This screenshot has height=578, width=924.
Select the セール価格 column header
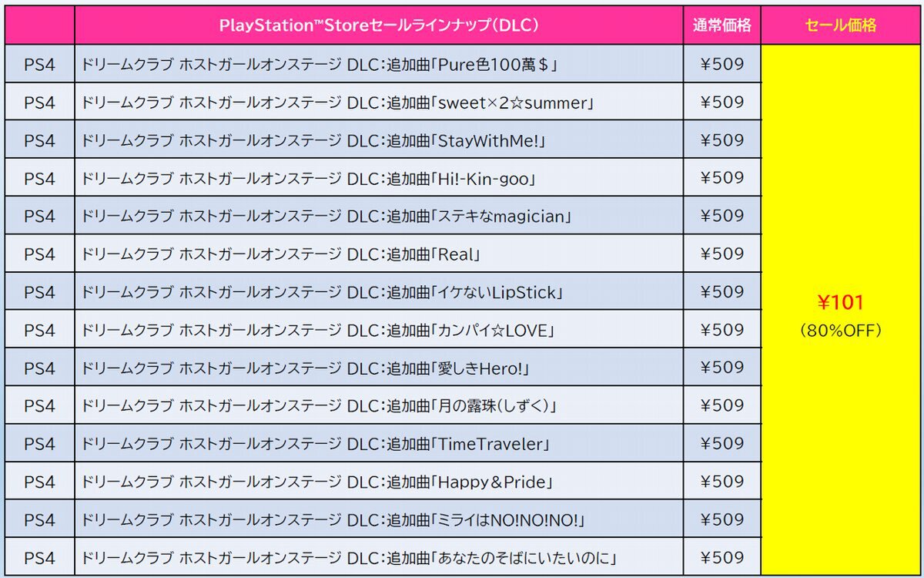pos(841,25)
